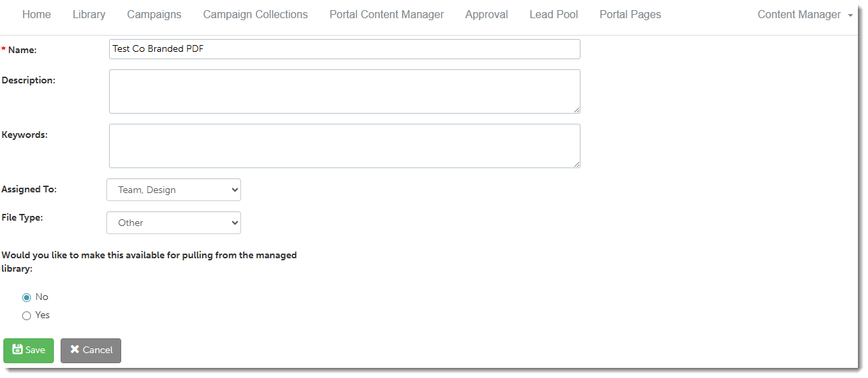Click inside the Name input field
Image resolution: width=868 pixels, height=378 pixels.
[344, 49]
